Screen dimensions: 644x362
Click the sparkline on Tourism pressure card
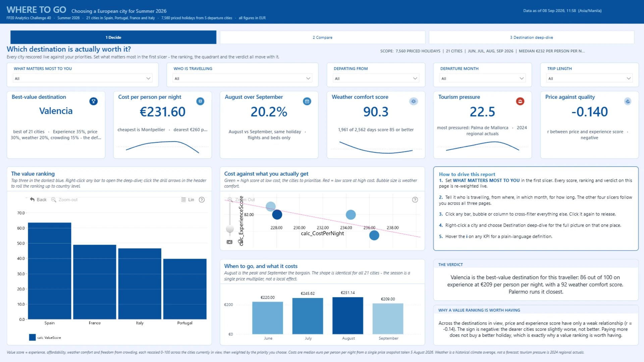pos(482,146)
